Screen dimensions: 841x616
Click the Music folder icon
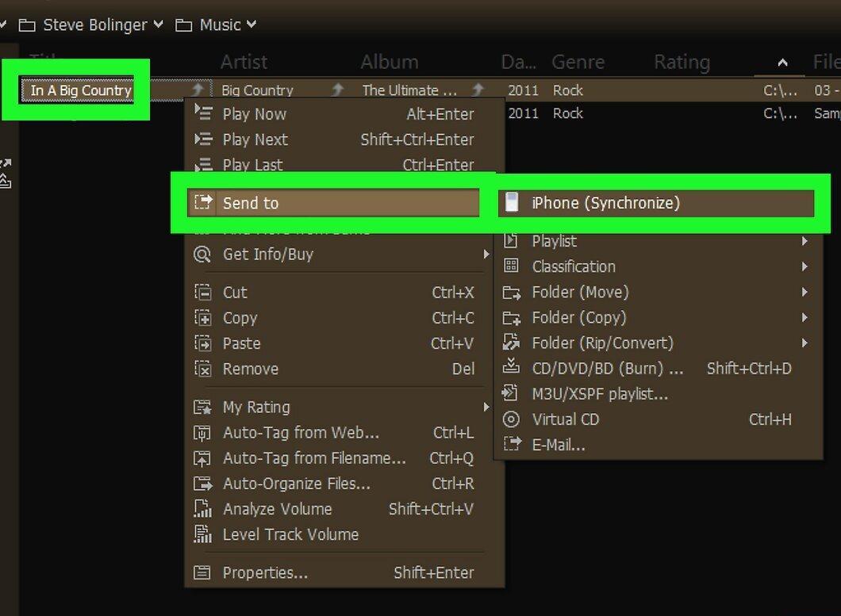tap(183, 25)
